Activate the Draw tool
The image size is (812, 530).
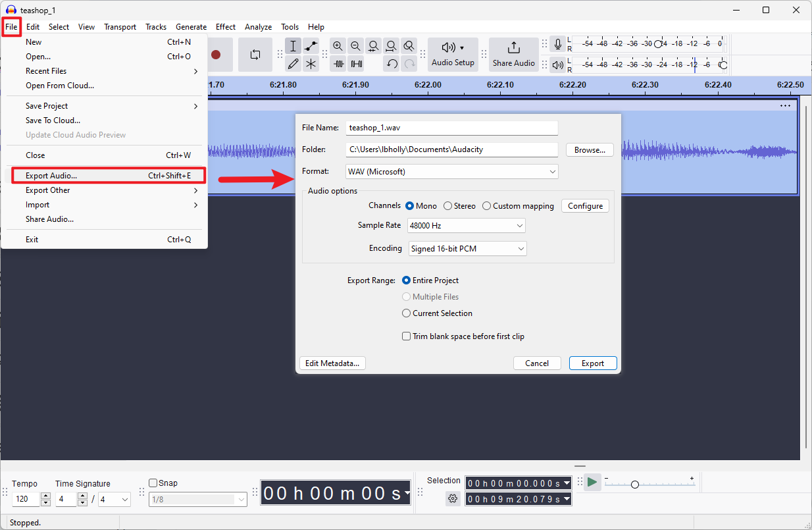tap(293, 63)
